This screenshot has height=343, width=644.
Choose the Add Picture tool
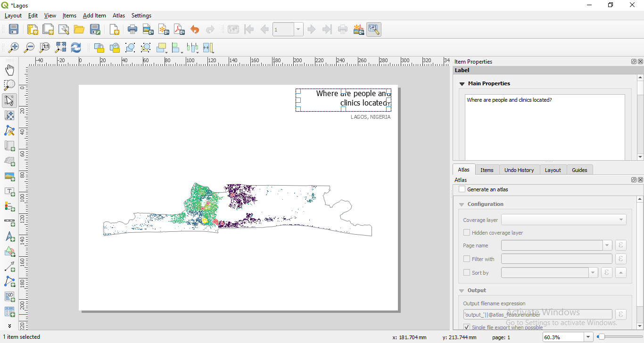[x=9, y=176]
